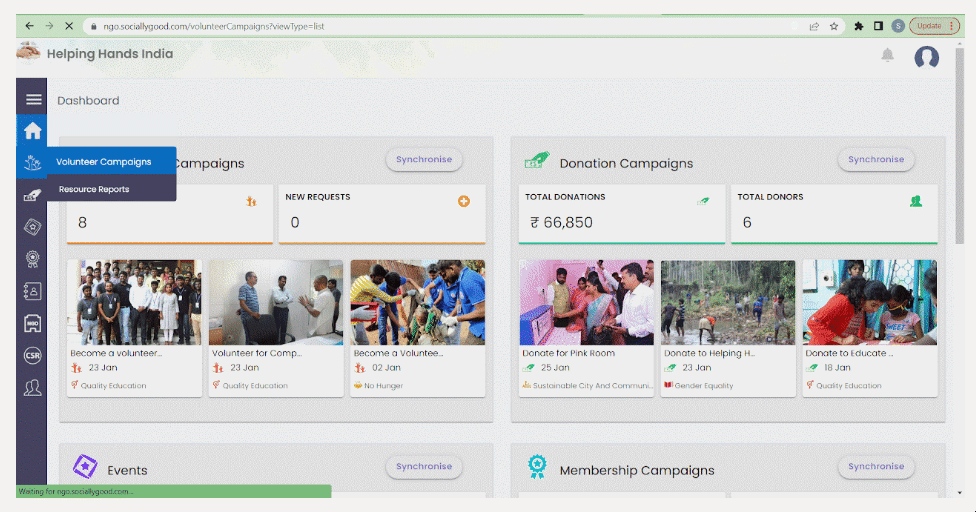Open the users sidebar icon
976x512 pixels.
32,388
